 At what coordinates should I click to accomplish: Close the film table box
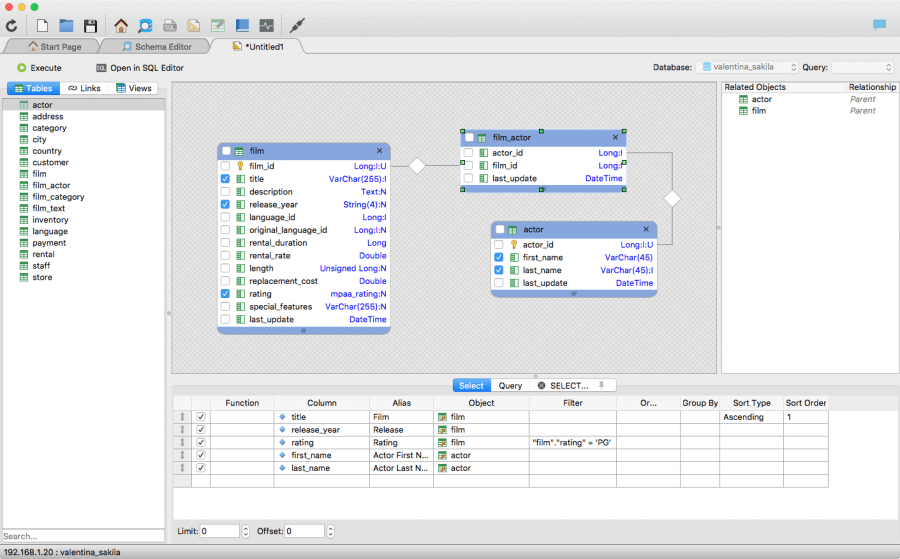point(379,150)
